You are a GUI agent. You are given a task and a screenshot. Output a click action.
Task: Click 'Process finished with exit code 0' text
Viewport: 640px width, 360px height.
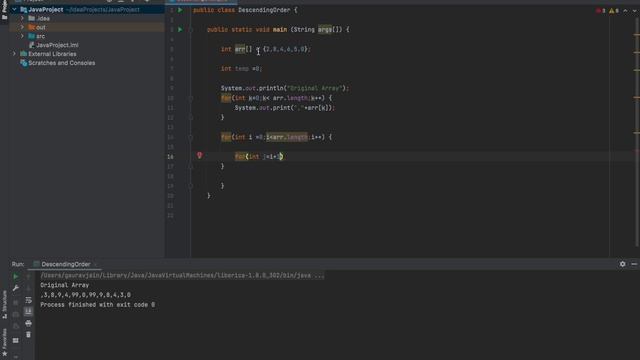coord(98,305)
